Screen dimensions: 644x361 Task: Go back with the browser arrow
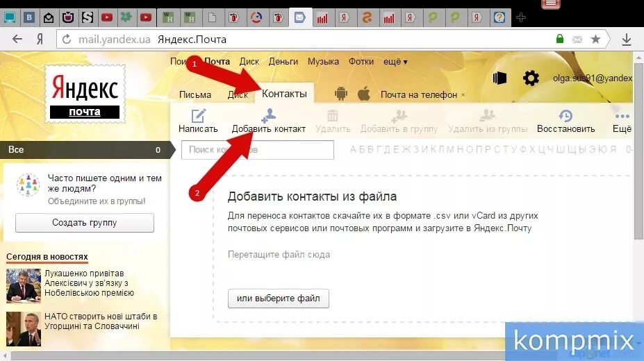tap(17, 40)
